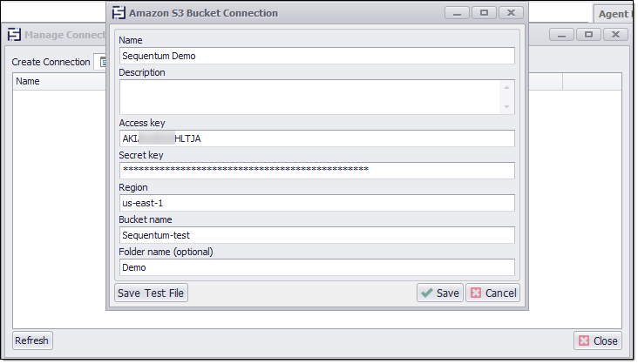The height and width of the screenshot is (364, 638).
Task: Click into the Region field
Action: [x=317, y=202]
